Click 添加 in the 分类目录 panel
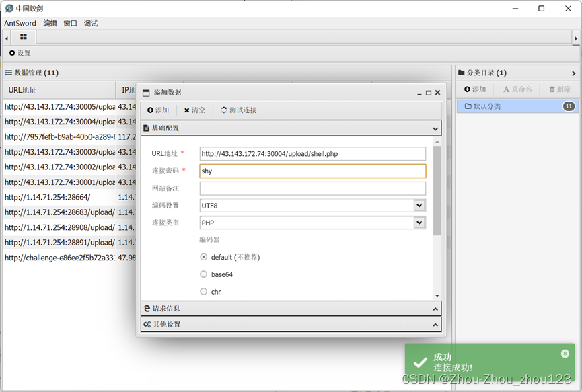 (475, 89)
